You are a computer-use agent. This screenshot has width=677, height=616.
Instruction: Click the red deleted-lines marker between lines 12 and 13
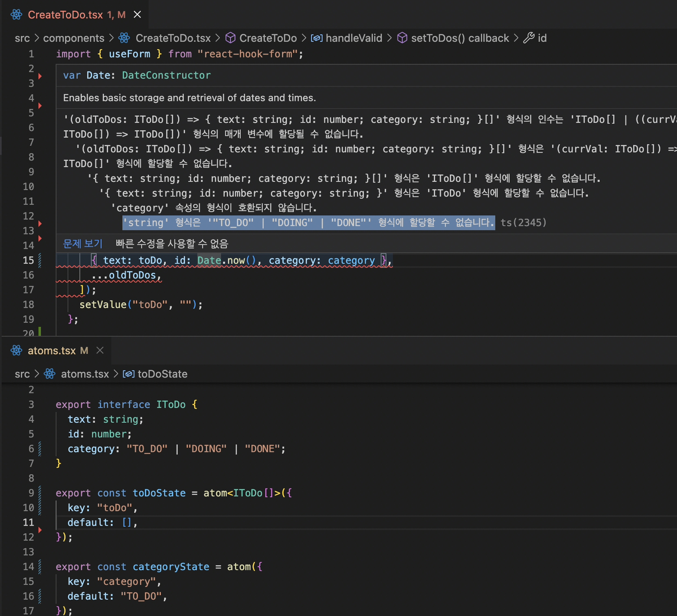point(40,224)
